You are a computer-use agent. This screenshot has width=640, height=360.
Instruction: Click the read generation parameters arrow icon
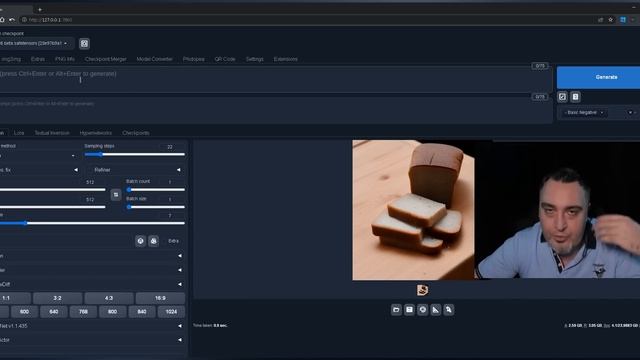click(x=562, y=97)
